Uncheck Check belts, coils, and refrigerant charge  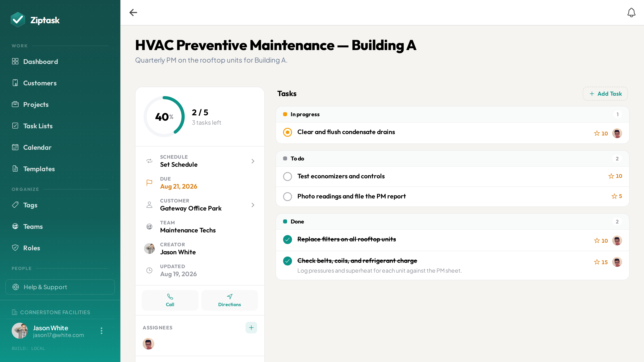click(288, 261)
